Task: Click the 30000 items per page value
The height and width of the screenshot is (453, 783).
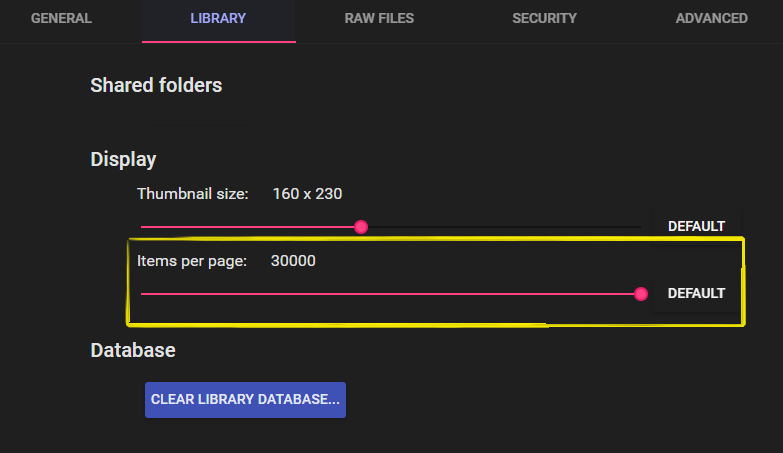Action: (293, 260)
